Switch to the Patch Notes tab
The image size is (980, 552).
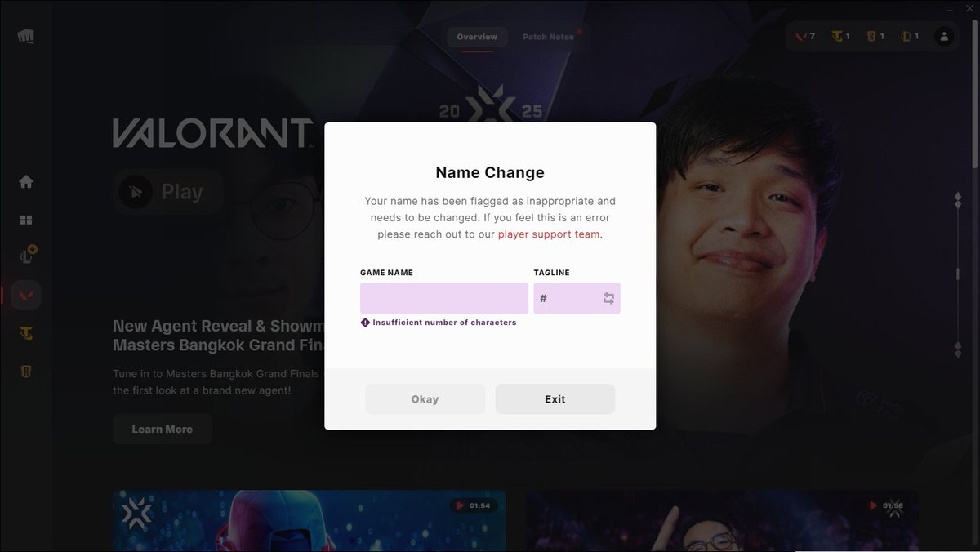(x=549, y=37)
